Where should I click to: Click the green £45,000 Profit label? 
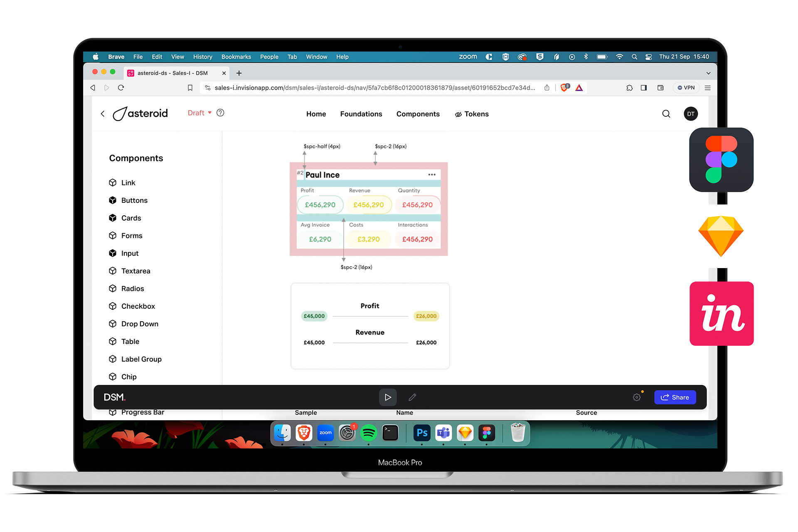314,316
